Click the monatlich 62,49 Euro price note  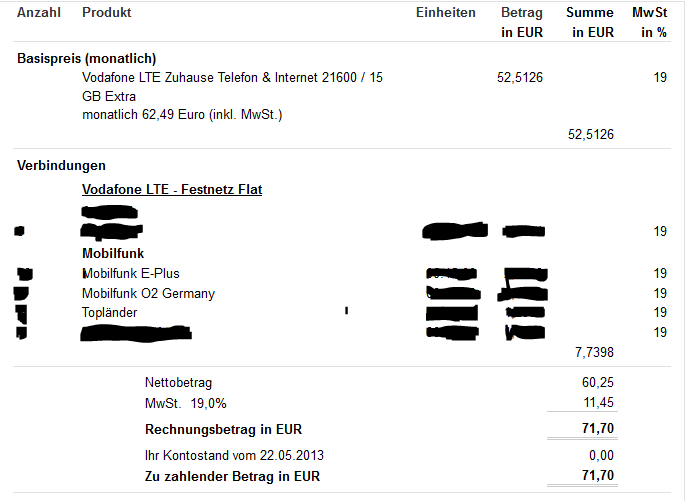tap(182, 115)
